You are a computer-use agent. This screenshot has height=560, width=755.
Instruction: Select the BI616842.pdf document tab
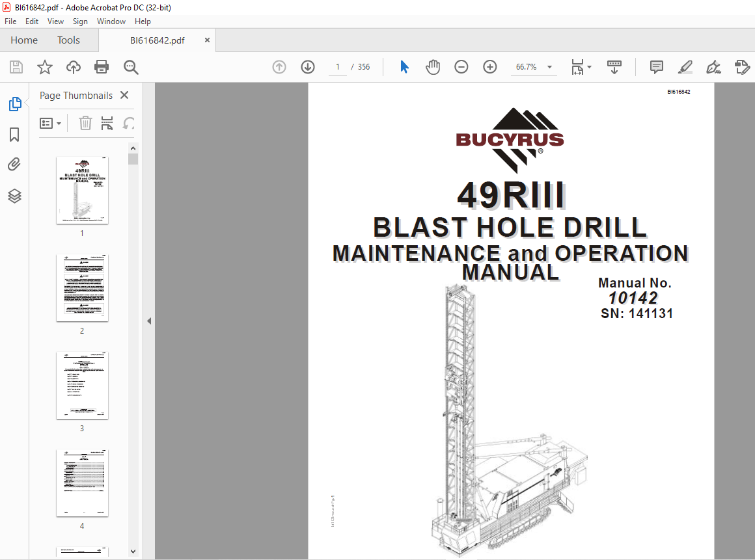click(x=157, y=40)
